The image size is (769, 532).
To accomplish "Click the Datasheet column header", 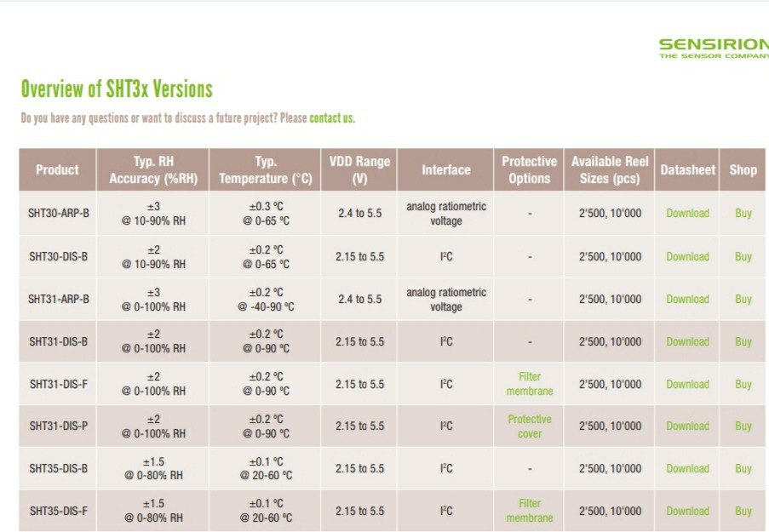I will click(x=687, y=169).
